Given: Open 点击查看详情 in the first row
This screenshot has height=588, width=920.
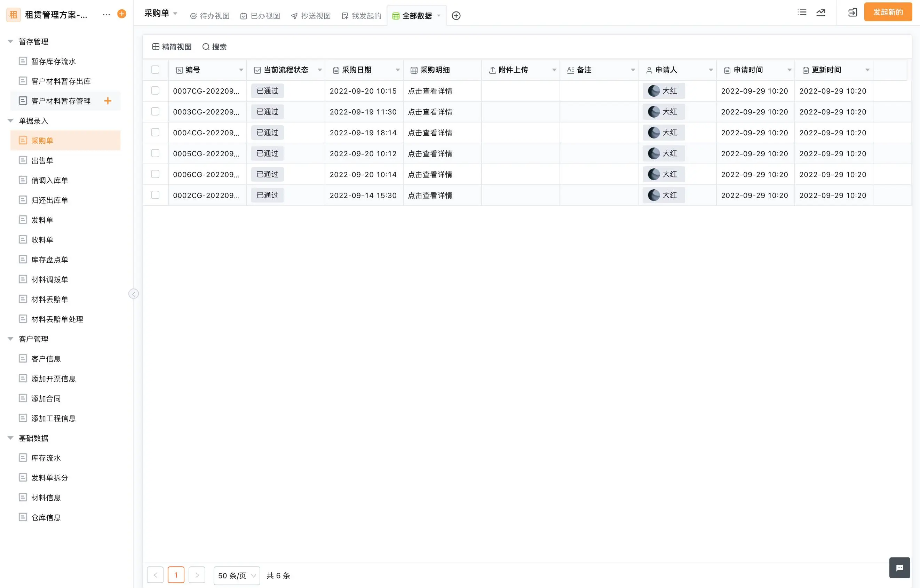Looking at the screenshot, I should coord(430,91).
